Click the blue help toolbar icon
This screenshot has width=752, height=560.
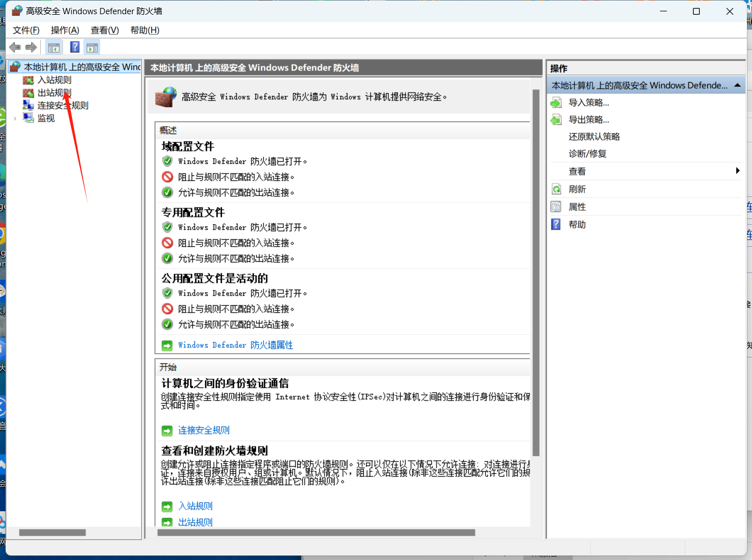pyautogui.click(x=75, y=47)
